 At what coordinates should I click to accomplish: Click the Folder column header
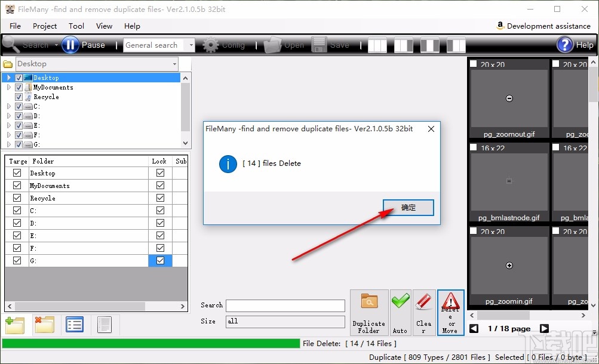click(88, 161)
